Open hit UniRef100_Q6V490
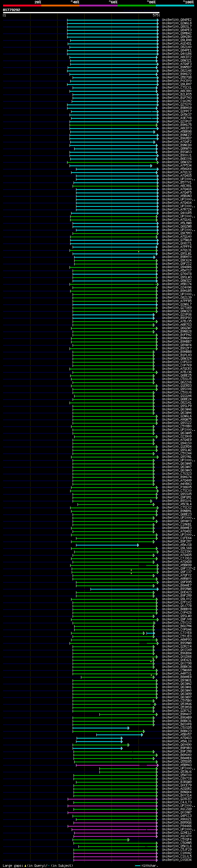 (176, 745)
